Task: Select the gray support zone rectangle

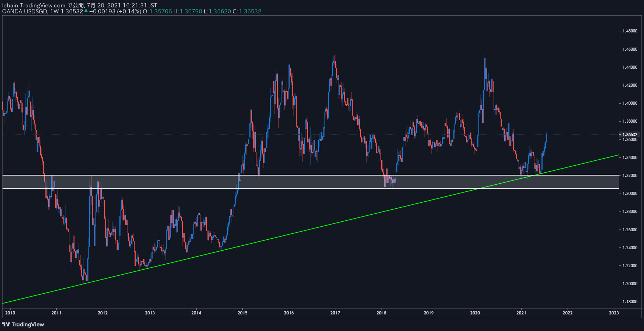Action: coord(310,182)
